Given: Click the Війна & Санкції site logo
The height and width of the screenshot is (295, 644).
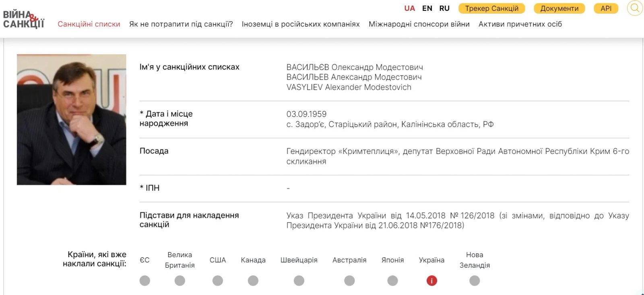Looking at the screenshot, I should [x=24, y=19].
